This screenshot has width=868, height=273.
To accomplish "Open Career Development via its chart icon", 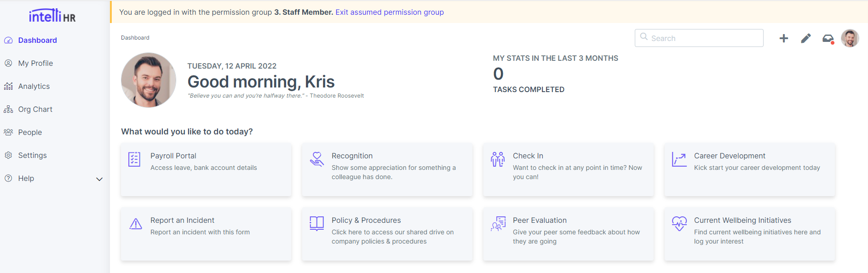I will (x=679, y=159).
